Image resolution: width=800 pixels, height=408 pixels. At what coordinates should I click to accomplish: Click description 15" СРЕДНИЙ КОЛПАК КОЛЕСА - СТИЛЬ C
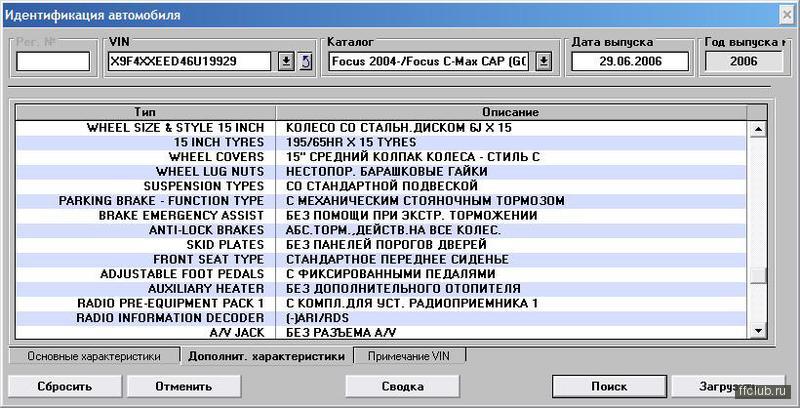coord(413,157)
